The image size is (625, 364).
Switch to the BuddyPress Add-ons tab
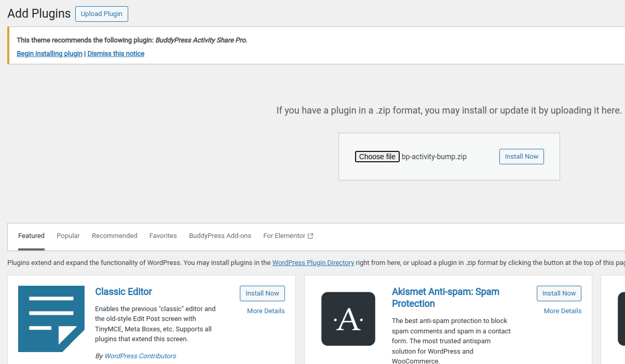coord(220,235)
